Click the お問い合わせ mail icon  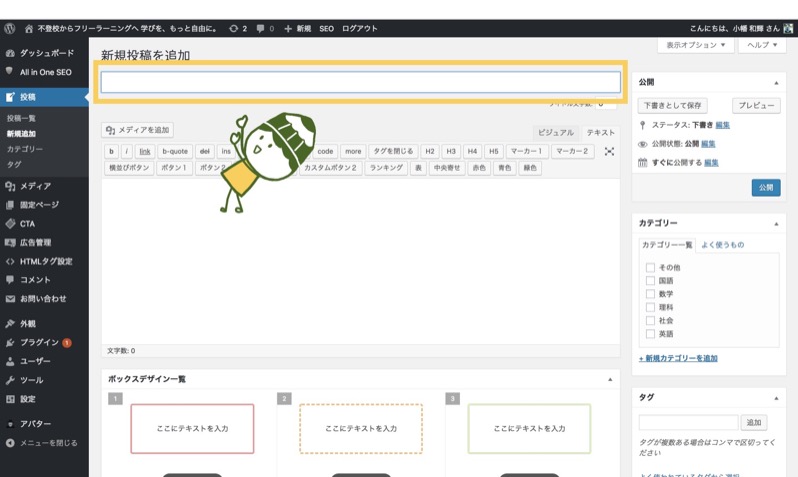(x=10, y=299)
